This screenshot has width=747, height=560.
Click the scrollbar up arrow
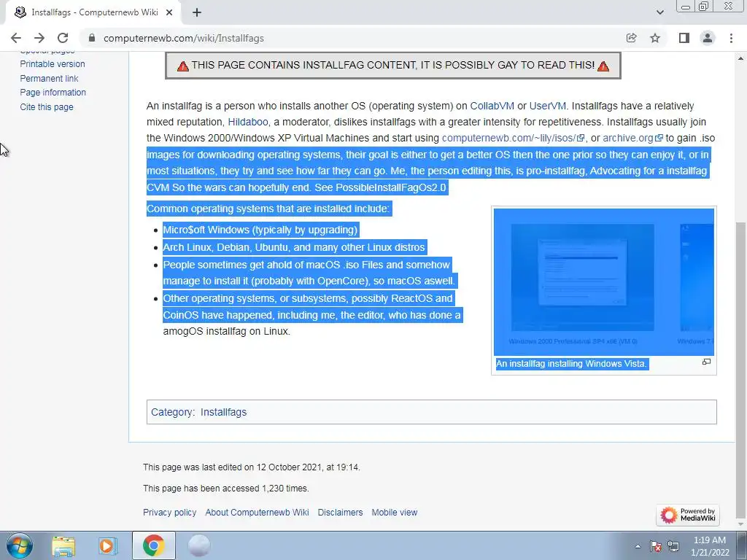(741, 58)
